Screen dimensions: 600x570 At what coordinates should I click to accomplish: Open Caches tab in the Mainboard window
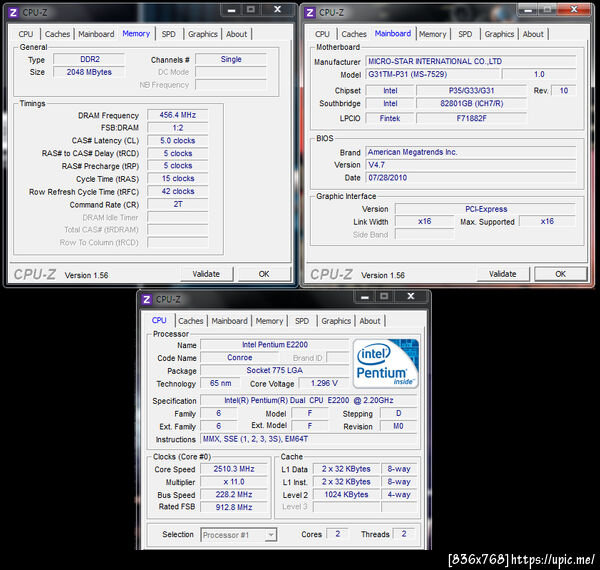(354, 34)
